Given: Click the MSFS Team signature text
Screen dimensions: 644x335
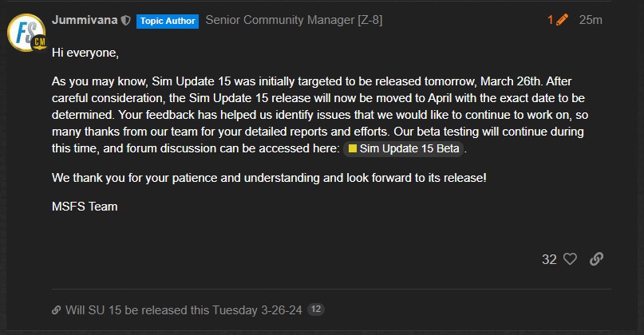Looking at the screenshot, I should pyautogui.click(x=84, y=207).
